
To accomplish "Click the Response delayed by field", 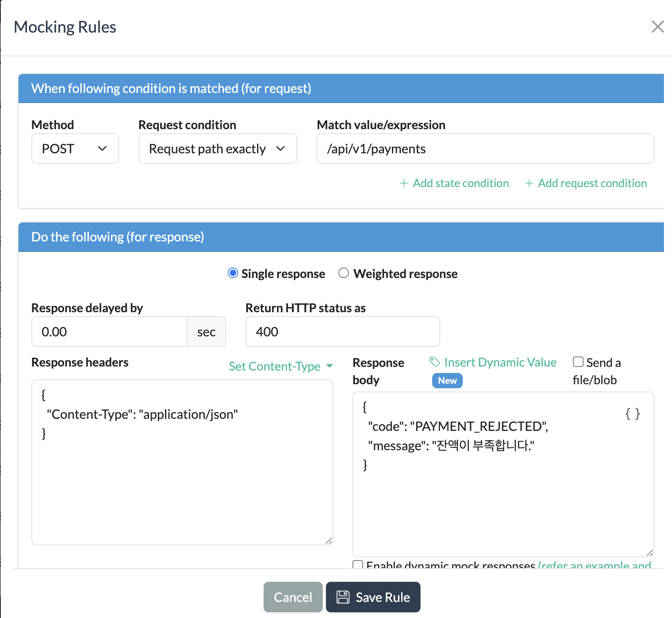I will [x=109, y=332].
